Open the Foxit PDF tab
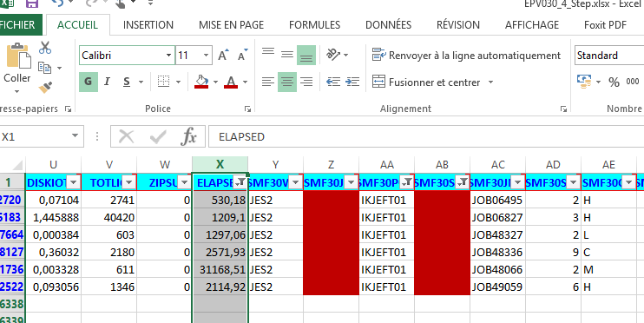This screenshot has width=644, height=323. (x=606, y=25)
